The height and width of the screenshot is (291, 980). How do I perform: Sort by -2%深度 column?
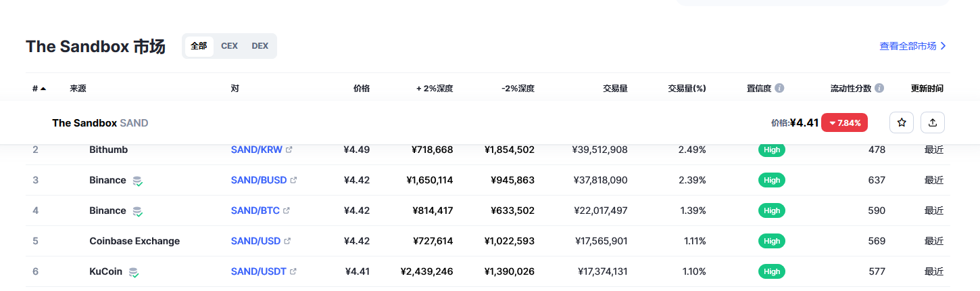coord(518,88)
